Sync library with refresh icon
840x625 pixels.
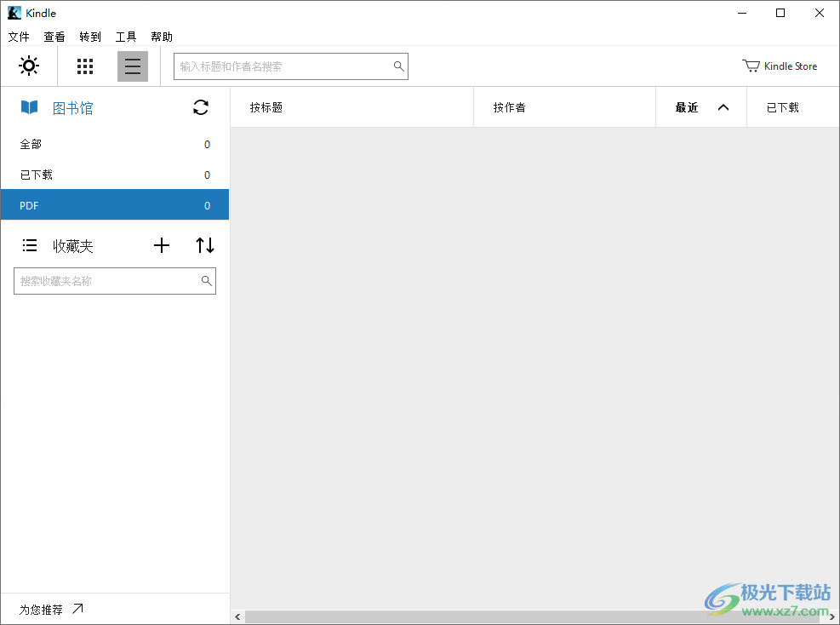[200, 107]
